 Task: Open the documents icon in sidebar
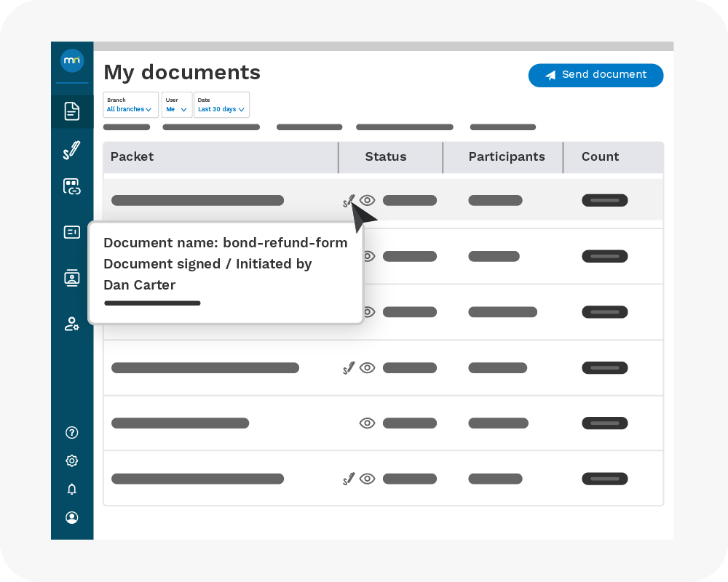pos(72,111)
